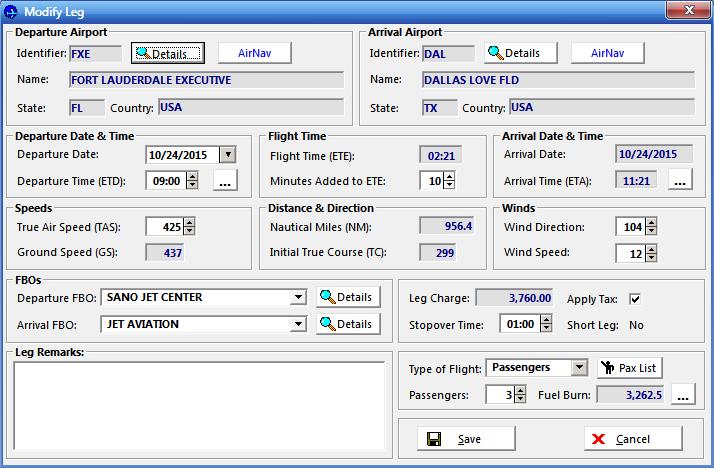View Arrival FBO details
Image resolution: width=714 pixels, height=468 pixels.
pos(348,324)
